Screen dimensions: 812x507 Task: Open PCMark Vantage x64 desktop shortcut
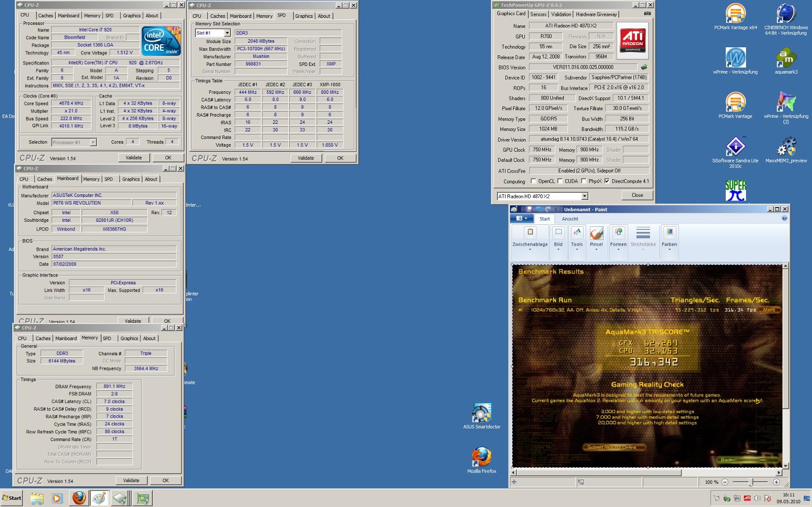pos(735,17)
